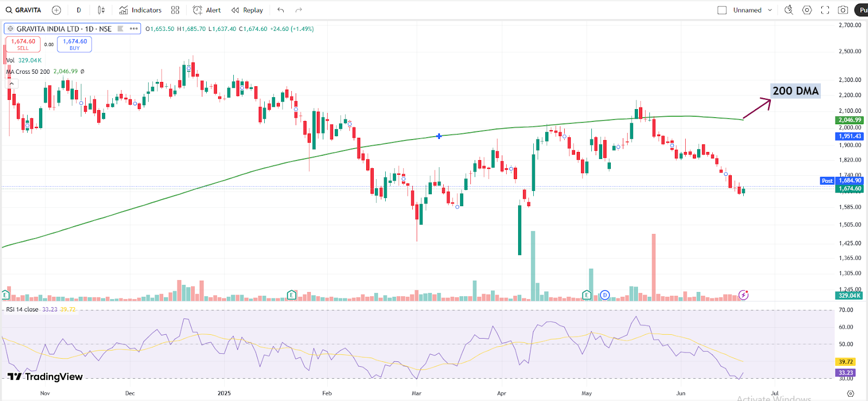Click the earnings E marker just before May
Image resolution: width=868 pixels, height=401 pixels.
coord(586,295)
